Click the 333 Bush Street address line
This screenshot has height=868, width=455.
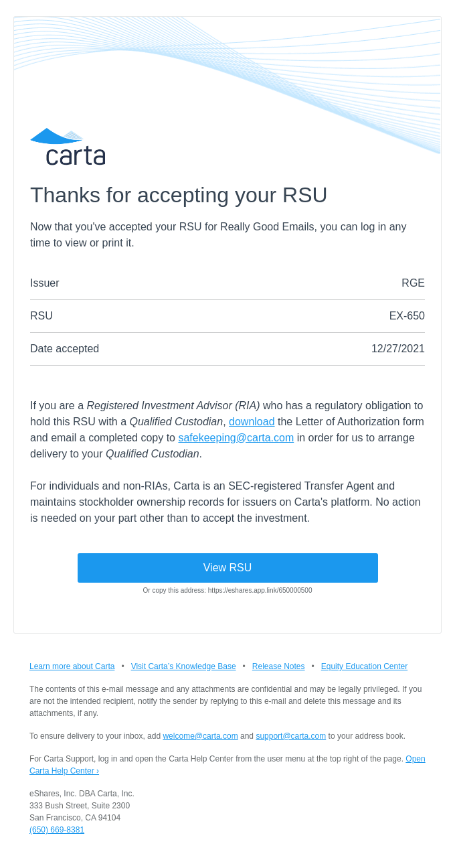point(80,806)
